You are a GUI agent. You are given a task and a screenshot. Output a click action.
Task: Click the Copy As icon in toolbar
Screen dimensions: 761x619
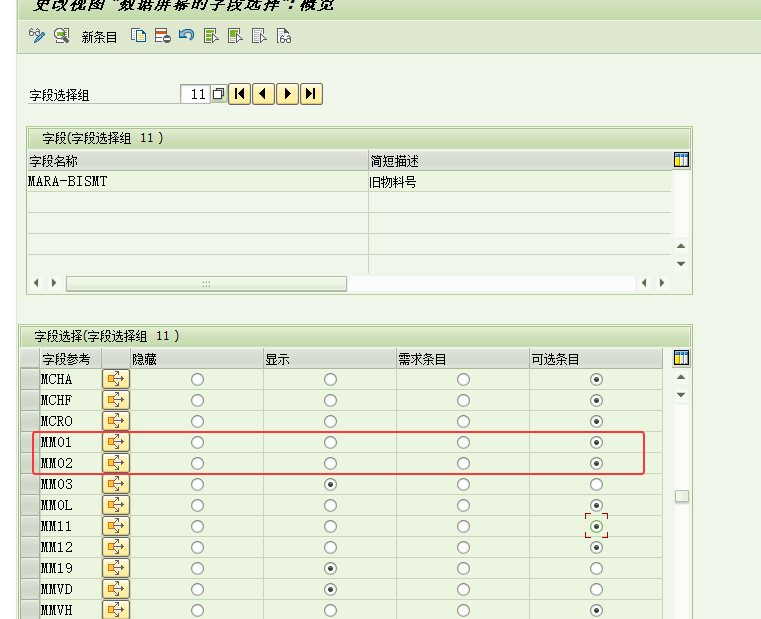point(139,36)
